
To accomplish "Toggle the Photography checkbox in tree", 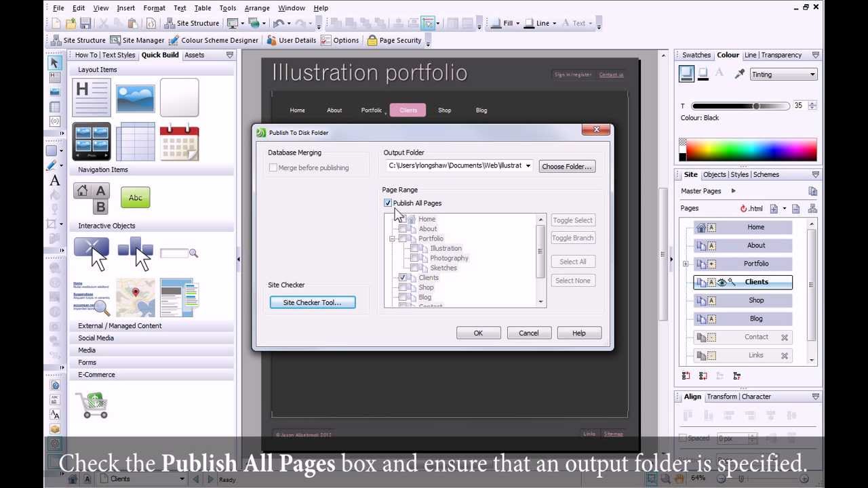I will pyautogui.click(x=414, y=258).
